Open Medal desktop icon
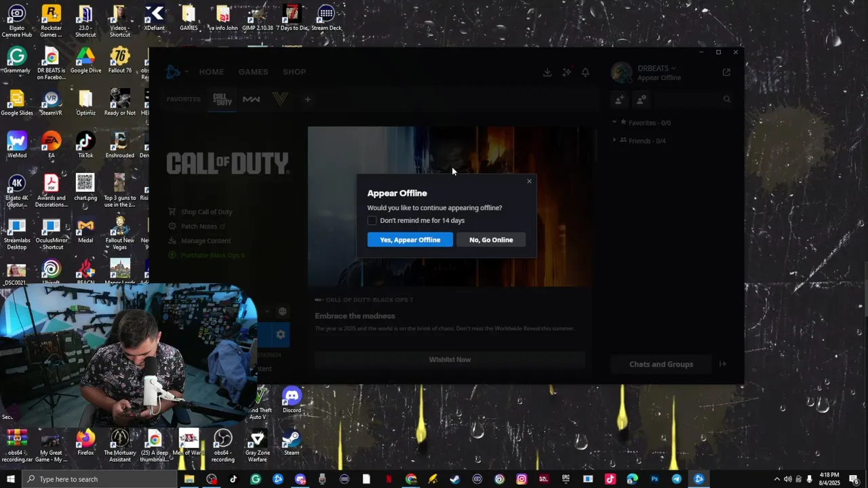The height and width of the screenshot is (488, 868). (85, 230)
